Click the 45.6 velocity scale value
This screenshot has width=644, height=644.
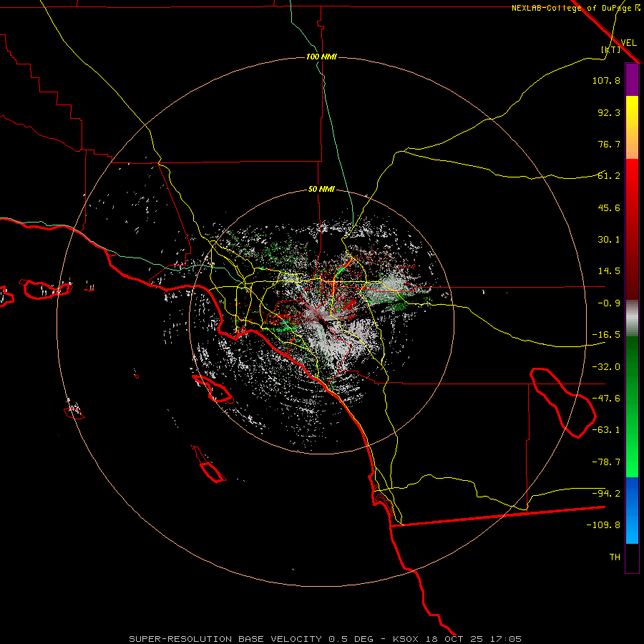(x=609, y=208)
